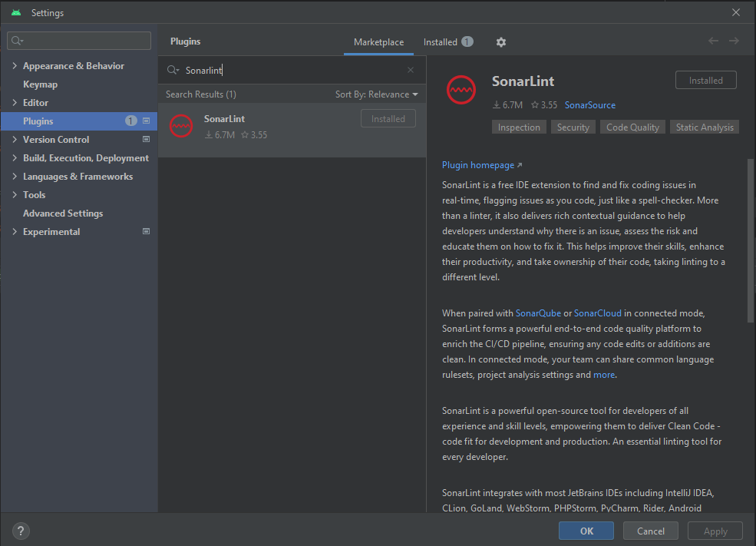Click the forward navigation arrow
This screenshot has height=546, width=756.
pyautogui.click(x=734, y=41)
